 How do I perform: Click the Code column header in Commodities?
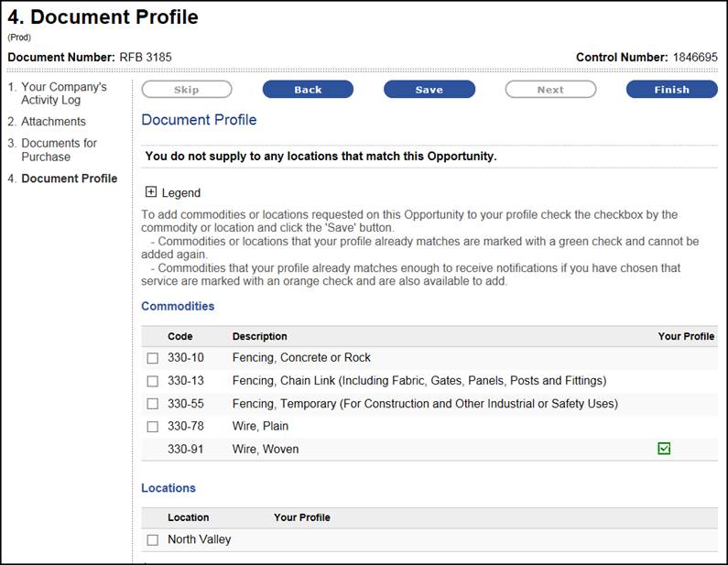pos(179,336)
